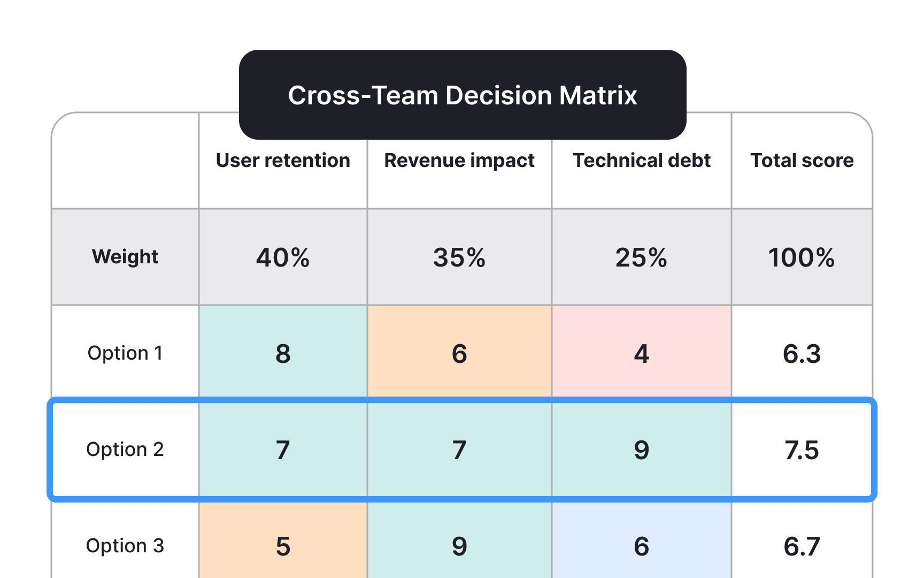Select the 35% weight cell
924x578 pixels.
(459, 257)
